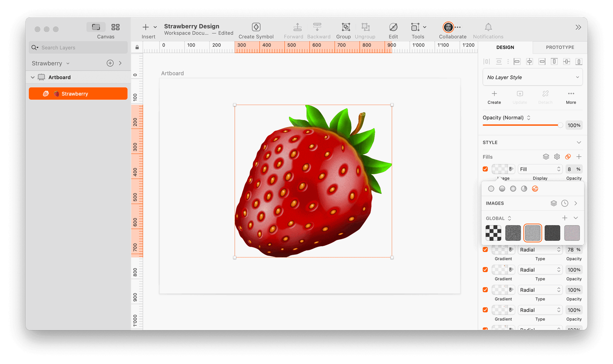This screenshot has height=364, width=613.
Task: Click the Forward arrange icon
Action: click(297, 27)
